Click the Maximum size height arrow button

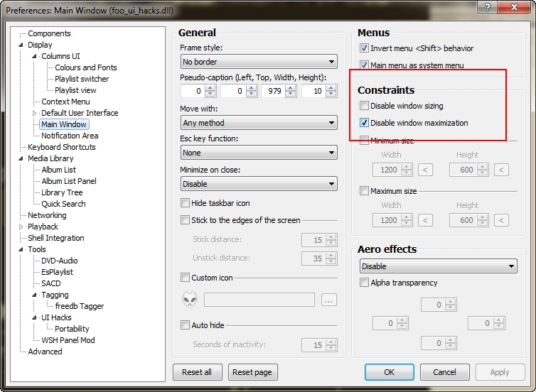502,220
